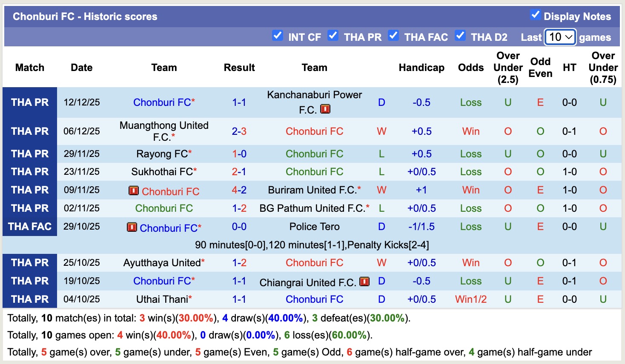The image size is (625, 364).
Task: Click the Handicap column header
Action: tap(421, 67)
